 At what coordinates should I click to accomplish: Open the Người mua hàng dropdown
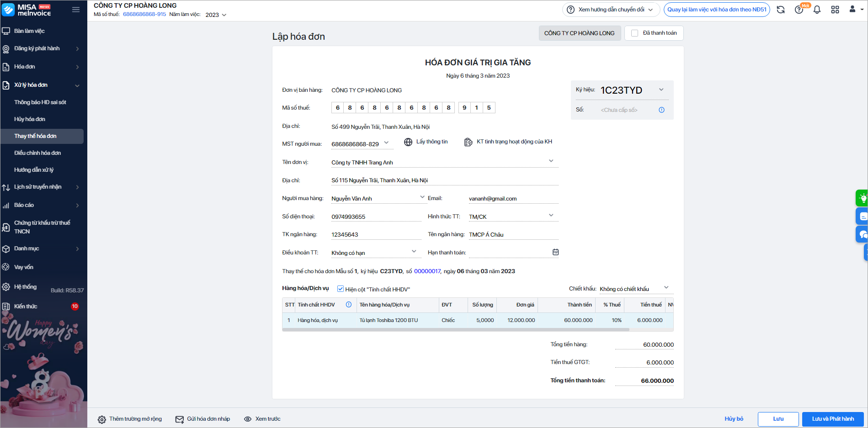[422, 197]
